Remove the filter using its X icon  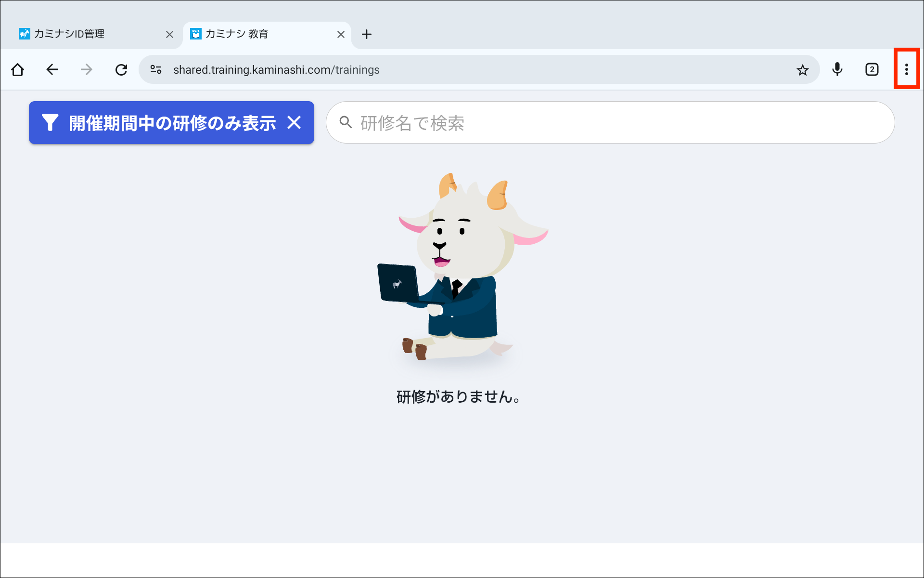tap(294, 123)
